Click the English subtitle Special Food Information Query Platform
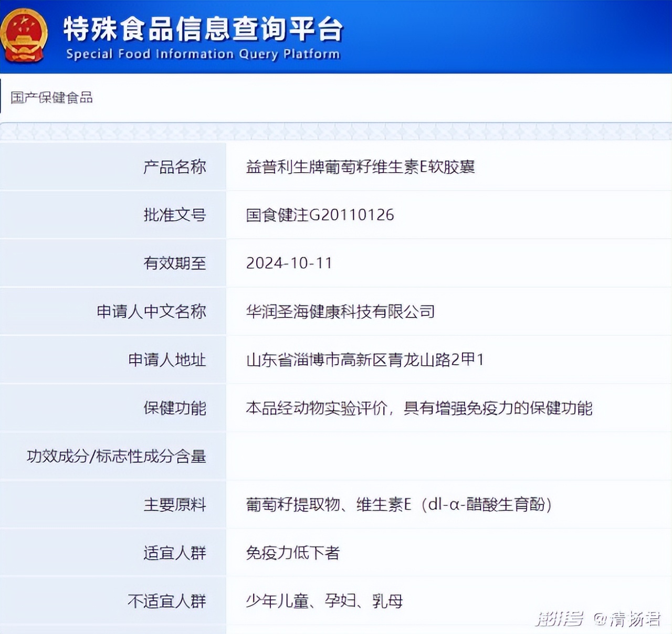Viewport: 672px width, 634px height. (x=201, y=54)
